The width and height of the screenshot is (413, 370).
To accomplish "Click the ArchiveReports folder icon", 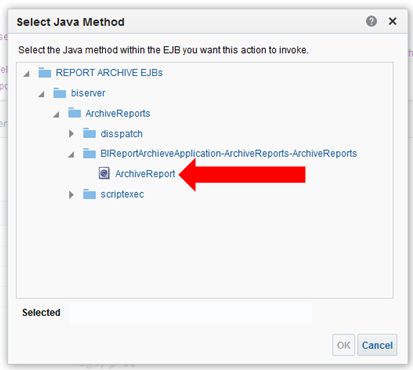I will coord(74,113).
